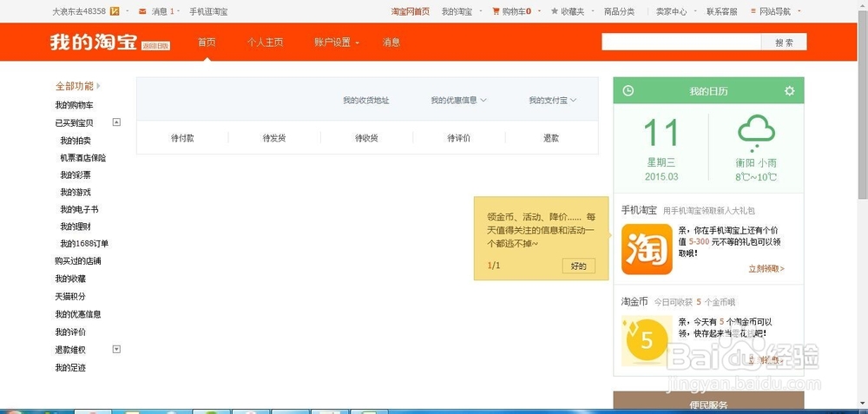Screen dimensions: 868x414
Task: Switch to the 个人主页 tab
Action: [265, 42]
